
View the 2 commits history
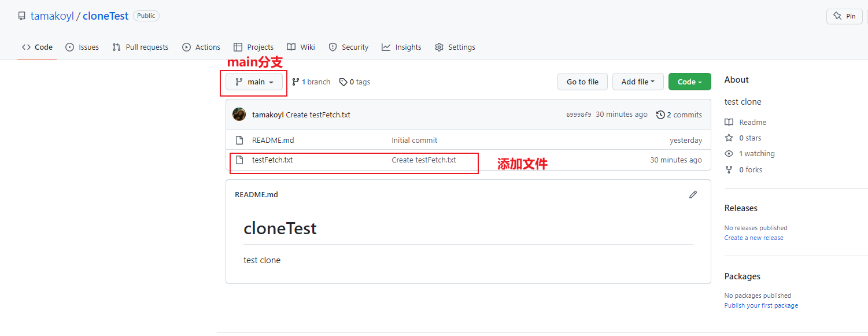[679, 115]
